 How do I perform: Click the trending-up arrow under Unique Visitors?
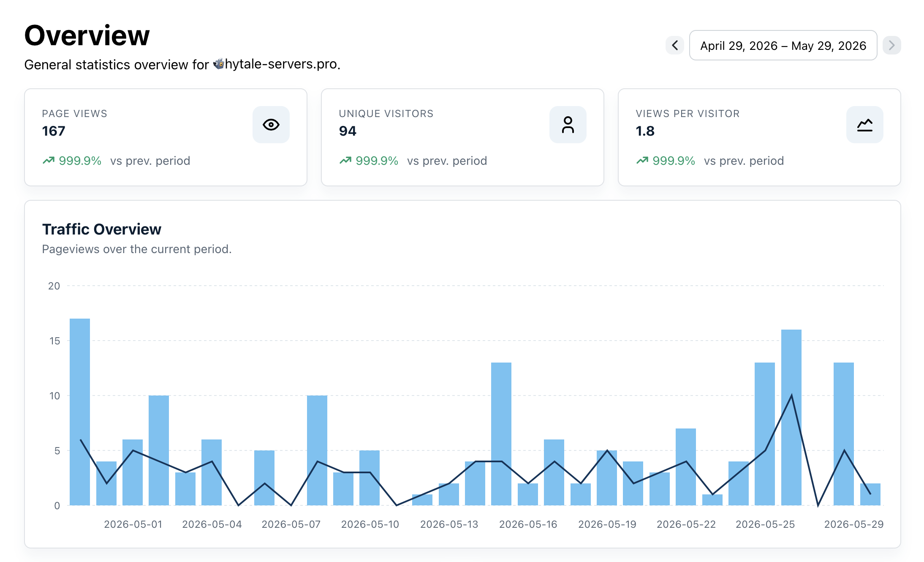point(345,161)
